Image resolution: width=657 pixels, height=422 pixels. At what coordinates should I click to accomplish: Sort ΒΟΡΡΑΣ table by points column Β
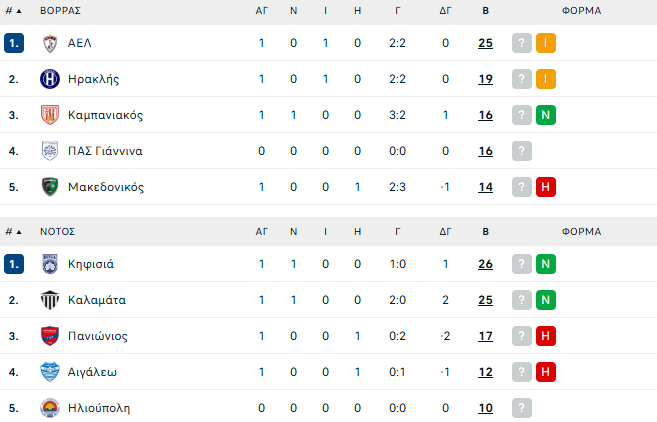pyautogui.click(x=485, y=10)
